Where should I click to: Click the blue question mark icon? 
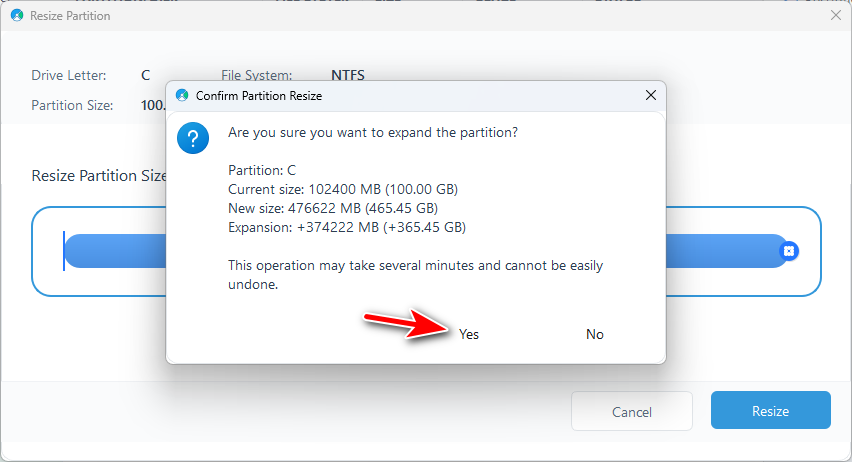click(x=193, y=138)
